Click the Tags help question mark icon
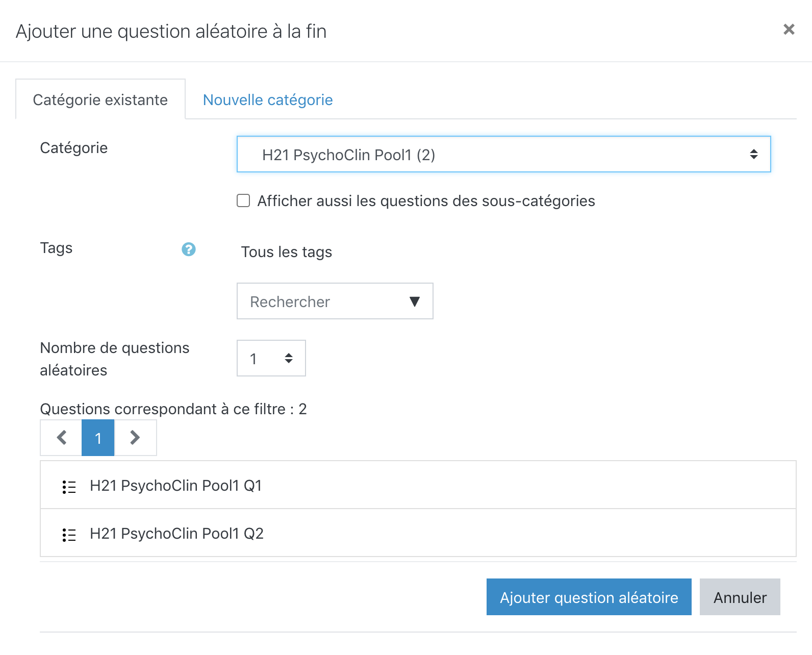This screenshot has width=812, height=655. coord(189,249)
